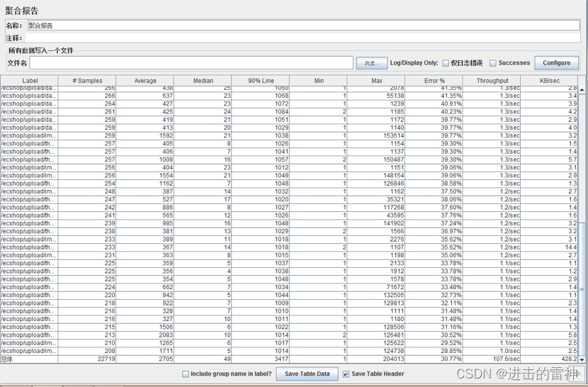Click error value 28.85%
This screenshot has width=588, height=387.
coord(451,351)
